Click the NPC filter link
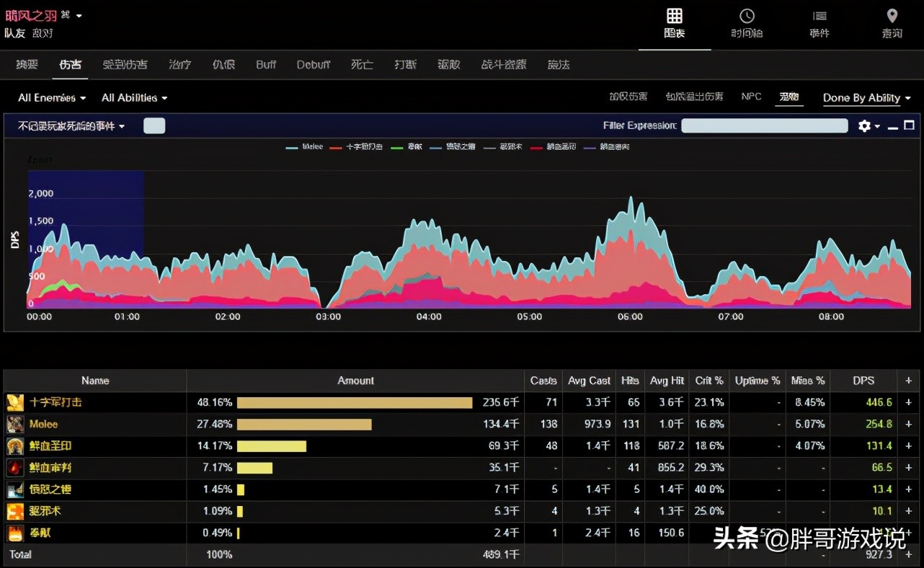924x568 pixels. coord(751,97)
